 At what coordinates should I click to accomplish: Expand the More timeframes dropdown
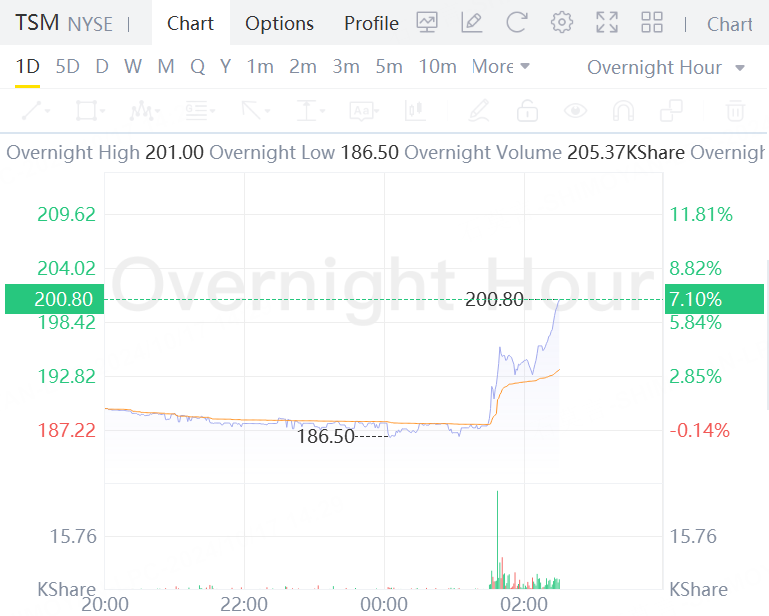coord(501,66)
